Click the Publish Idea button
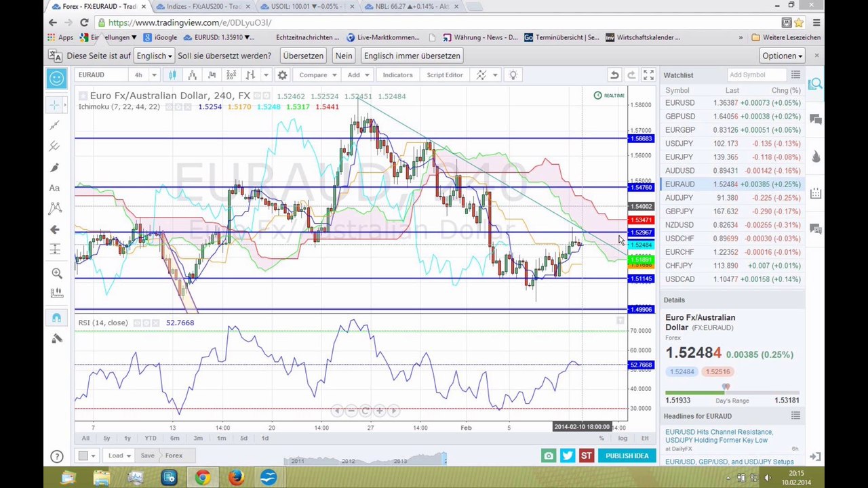Viewport: 868px width, 488px height. tap(627, 455)
